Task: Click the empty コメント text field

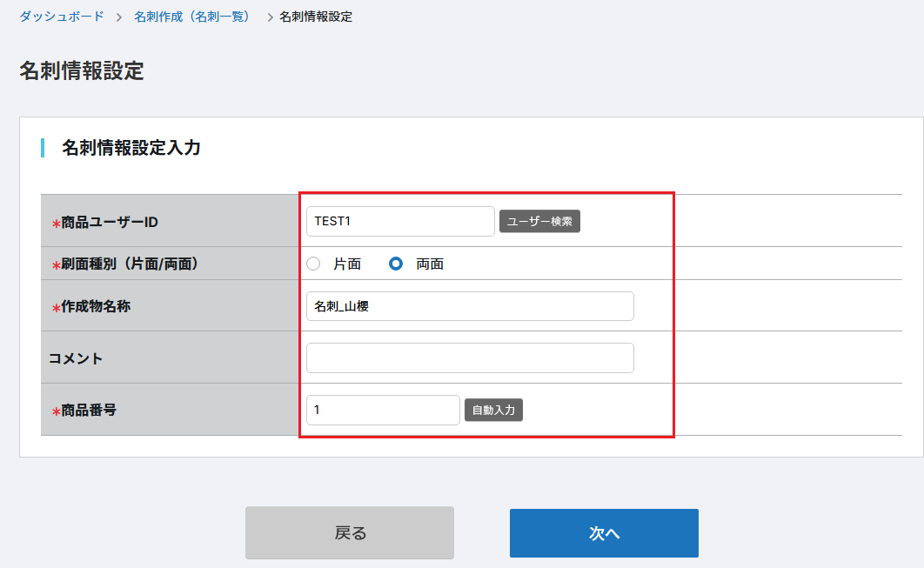Action: pos(470,358)
